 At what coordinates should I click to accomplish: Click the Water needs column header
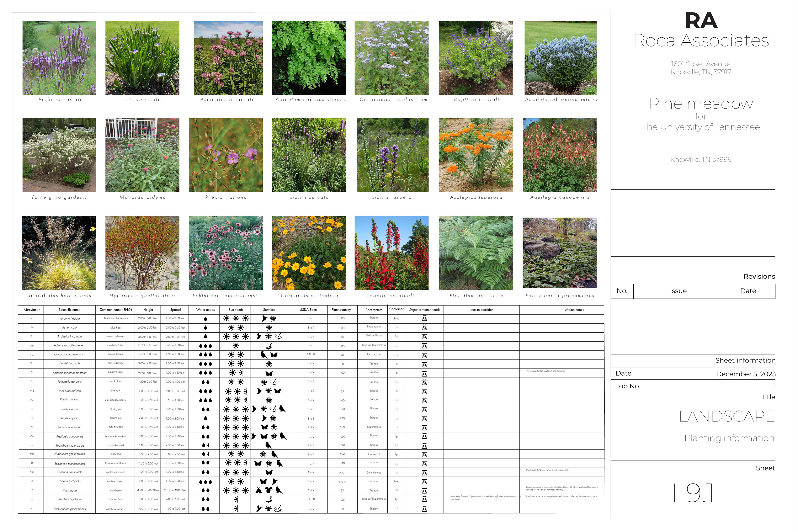[205, 309]
